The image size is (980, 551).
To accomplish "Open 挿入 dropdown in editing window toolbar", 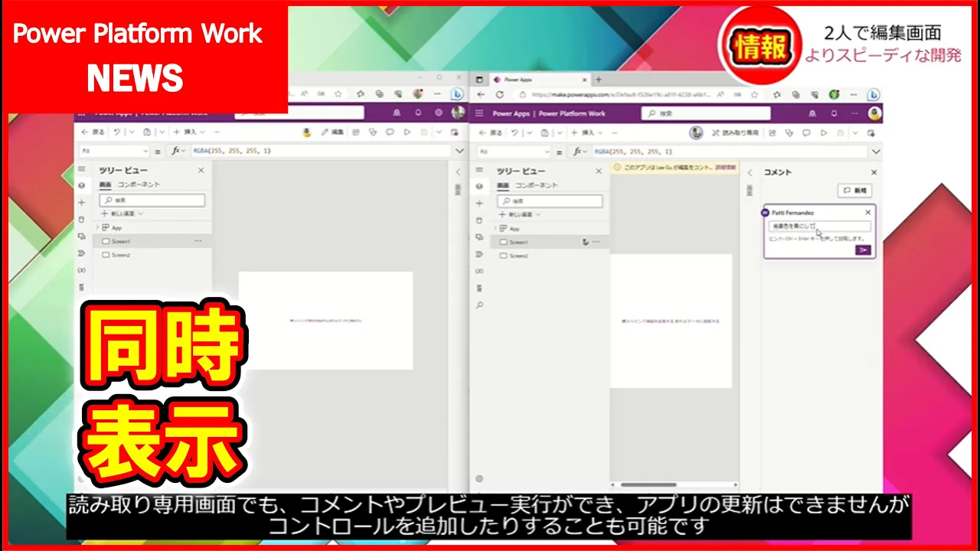I will (x=189, y=132).
